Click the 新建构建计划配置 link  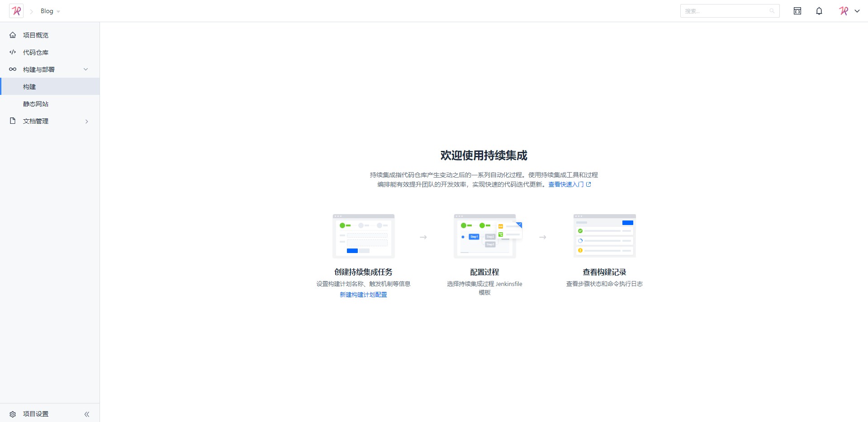point(363,295)
